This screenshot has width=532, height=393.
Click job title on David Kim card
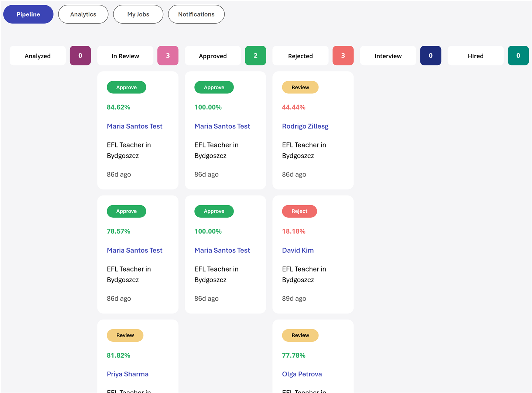click(304, 274)
